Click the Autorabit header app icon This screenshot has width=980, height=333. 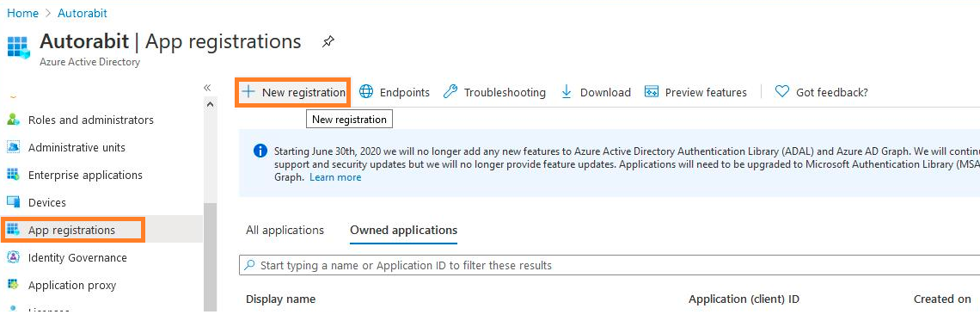(18, 47)
